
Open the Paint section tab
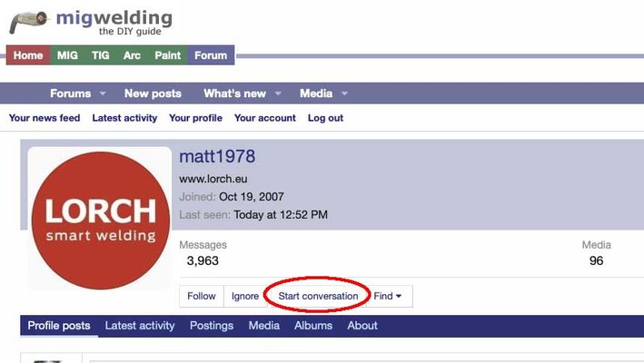click(x=167, y=55)
